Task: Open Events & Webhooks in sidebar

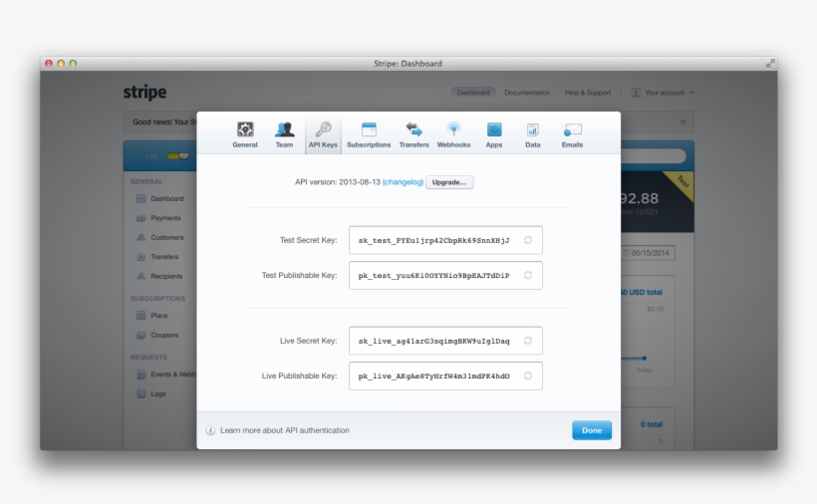Action: pyautogui.click(x=166, y=375)
